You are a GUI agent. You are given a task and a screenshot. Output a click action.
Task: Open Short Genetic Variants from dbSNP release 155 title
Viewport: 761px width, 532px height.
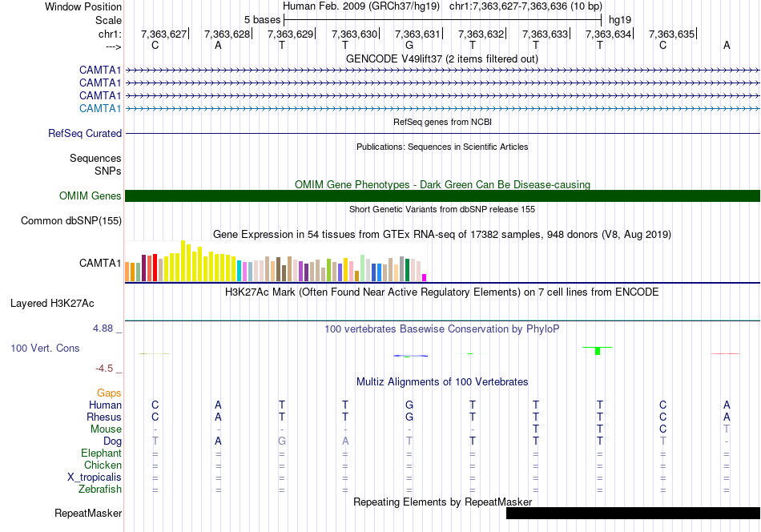pyautogui.click(x=442, y=209)
